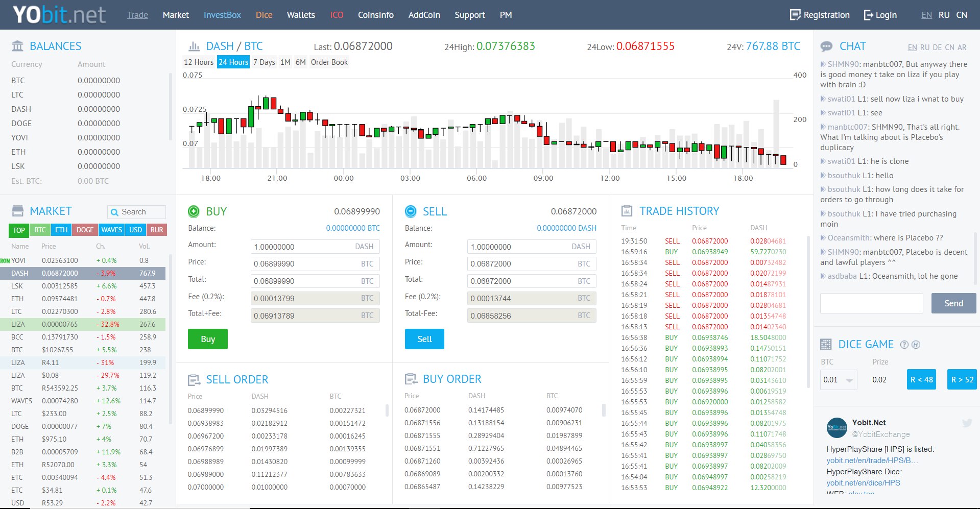Screen dimensions: 980x509
Task: Open the Market menu item
Action: coord(176,15)
